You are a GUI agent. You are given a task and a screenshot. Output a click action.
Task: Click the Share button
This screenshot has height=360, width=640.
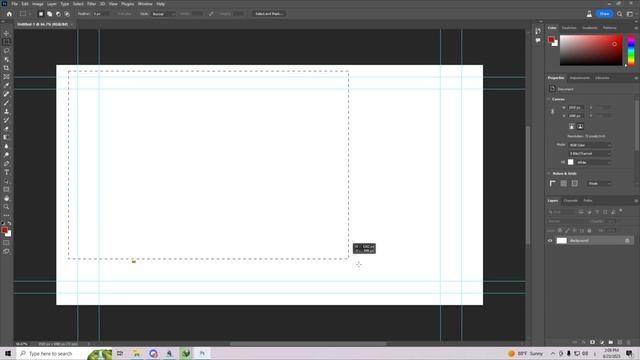[604, 14]
